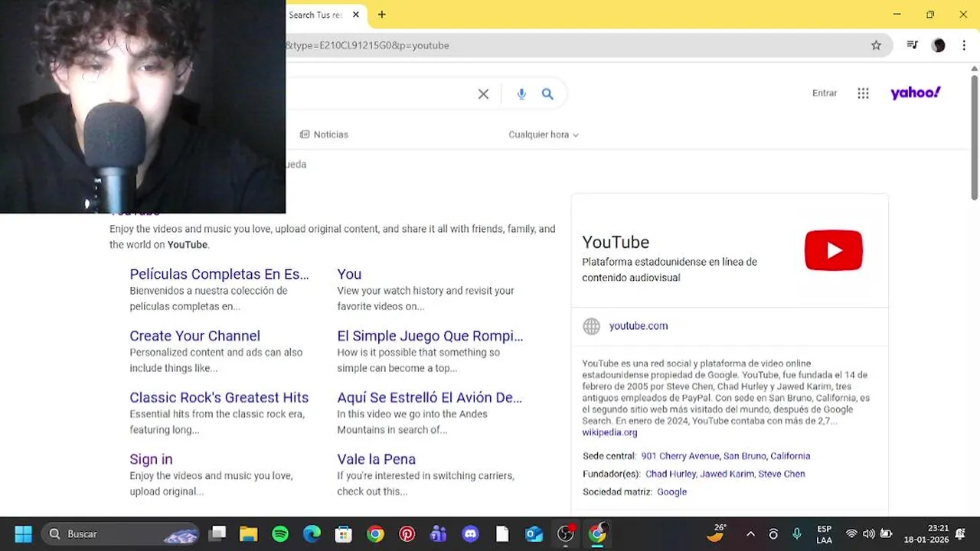Open the California link
Viewport: 980px width, 551px height.
point(790,456)
